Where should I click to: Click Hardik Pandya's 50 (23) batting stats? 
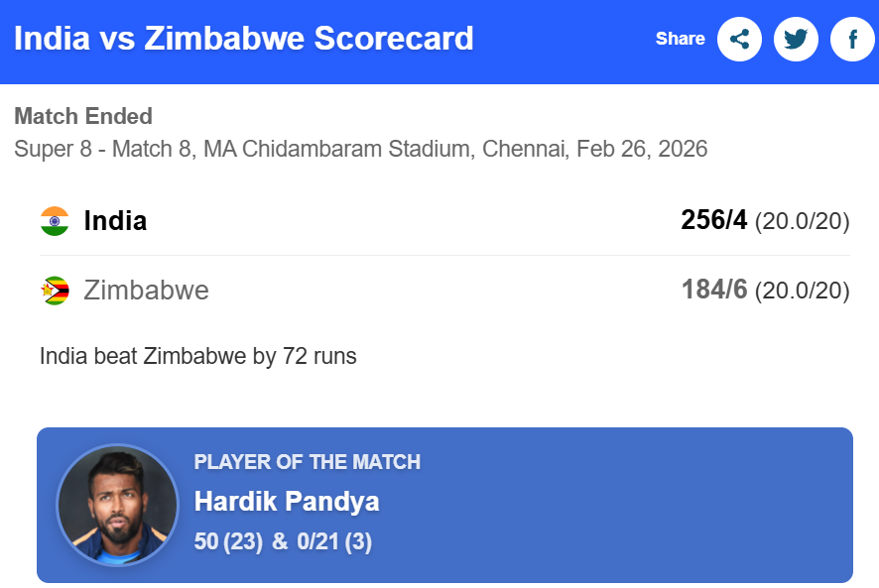pos(228,541)
